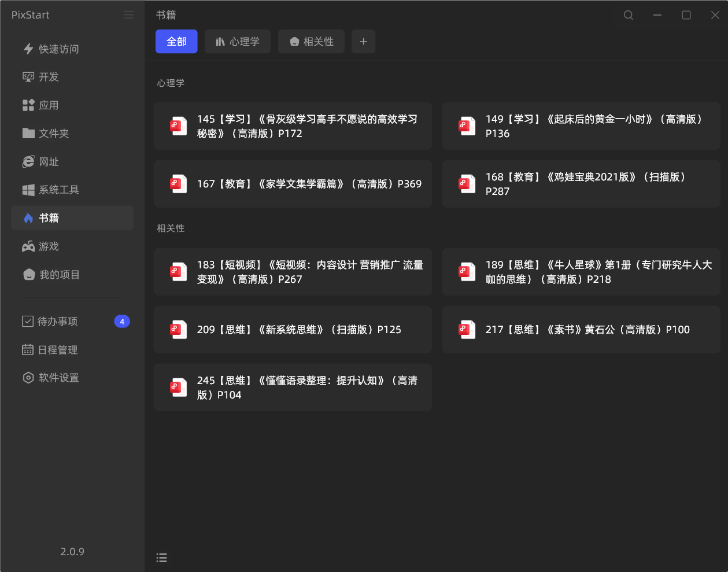Click the PDF icon of book 245
The image size is (728, 572).
tap(178, 388)
